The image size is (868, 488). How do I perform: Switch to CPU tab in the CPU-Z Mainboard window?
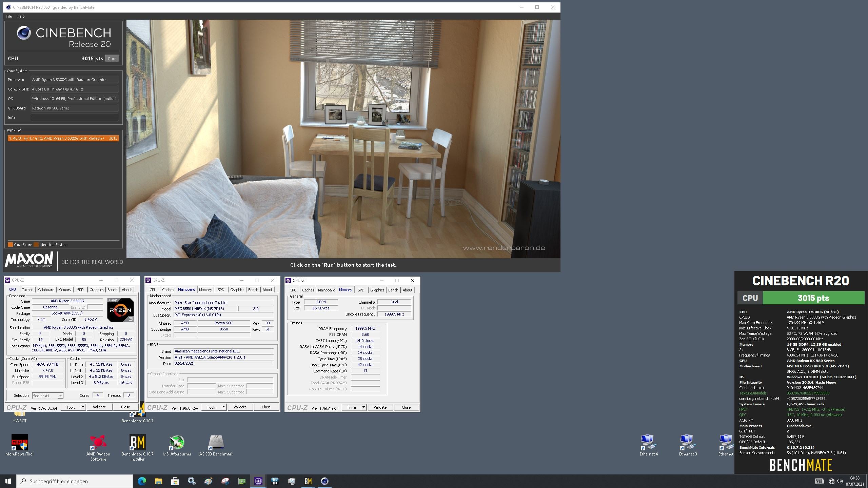(x=153, y=290)
